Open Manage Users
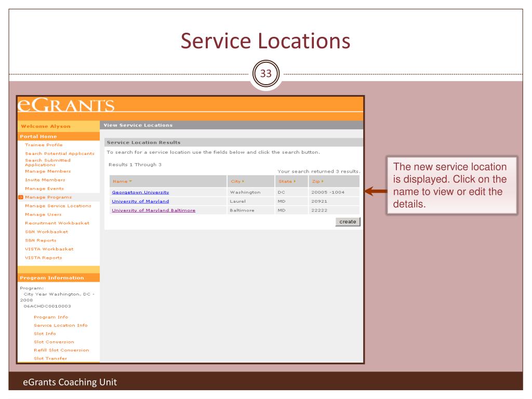 43,215
